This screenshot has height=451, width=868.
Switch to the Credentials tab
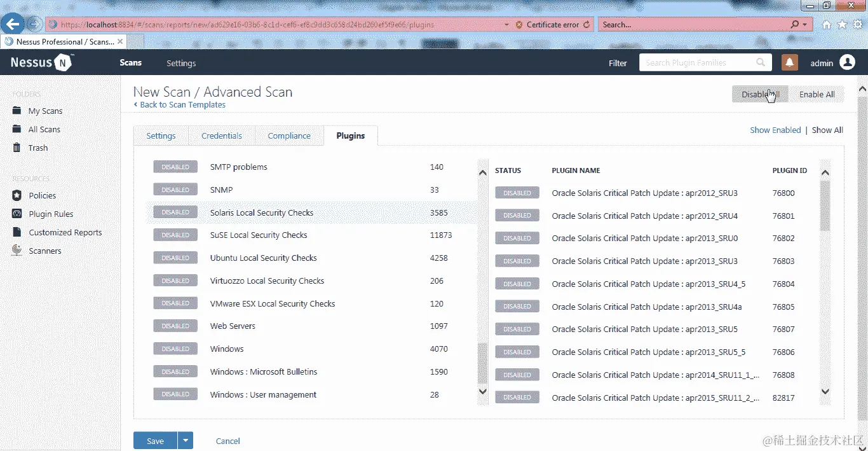coord(222,135)
